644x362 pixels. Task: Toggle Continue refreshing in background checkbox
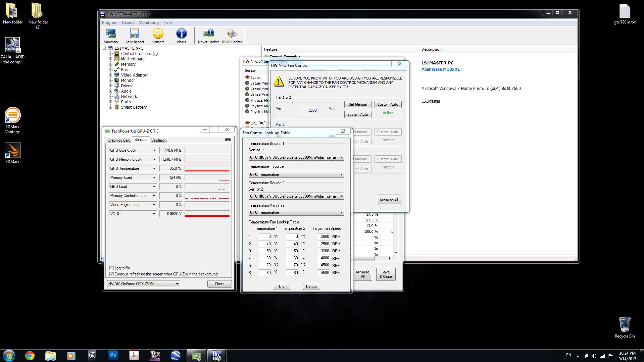click(x=111, y=274)
